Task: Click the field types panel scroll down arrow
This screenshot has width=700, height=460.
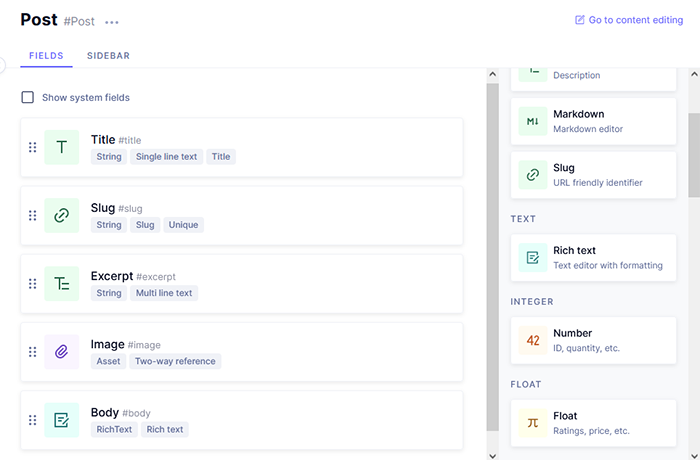Action: (x=694, y=456)
